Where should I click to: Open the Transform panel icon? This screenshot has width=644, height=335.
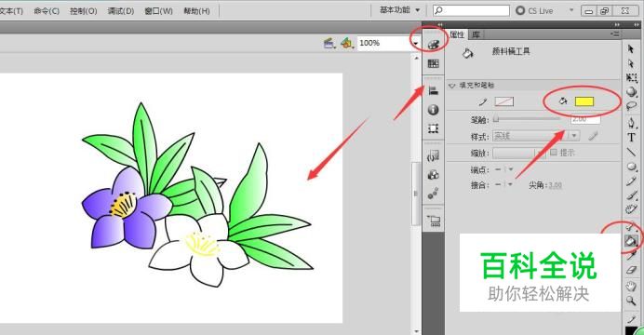[433, 128]
